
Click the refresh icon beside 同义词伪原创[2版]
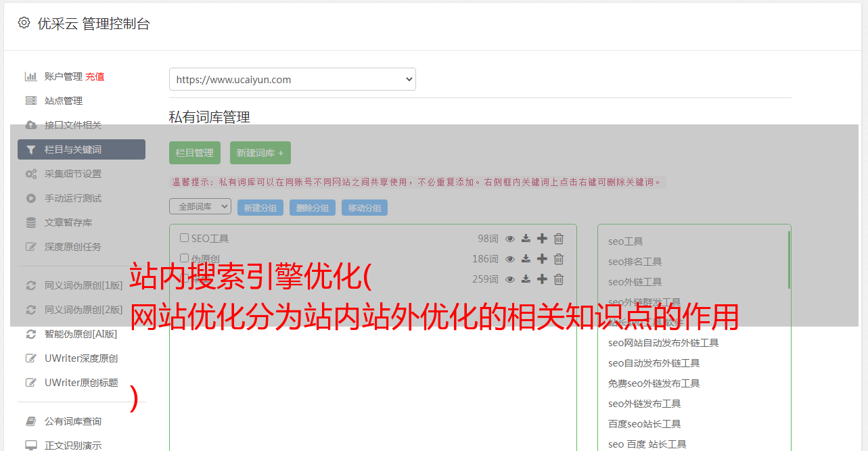(x=31, y=310)
